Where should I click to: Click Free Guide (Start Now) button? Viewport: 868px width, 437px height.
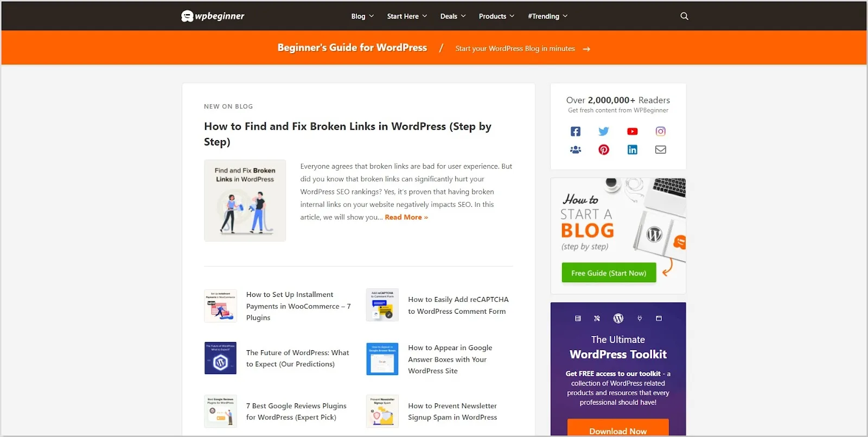tap(609, 273)
